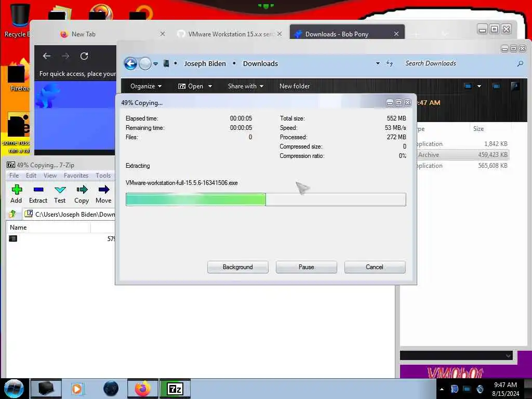Cancel the copying operation
Viewport: 532px width, 399px height.
click(x=375, y=267)
